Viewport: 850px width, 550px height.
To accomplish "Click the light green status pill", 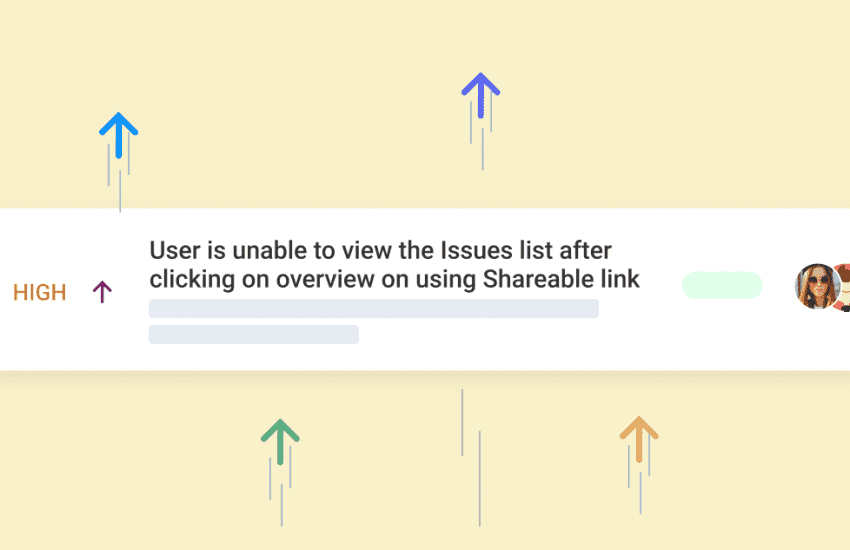I will click(x=721, y=285).
